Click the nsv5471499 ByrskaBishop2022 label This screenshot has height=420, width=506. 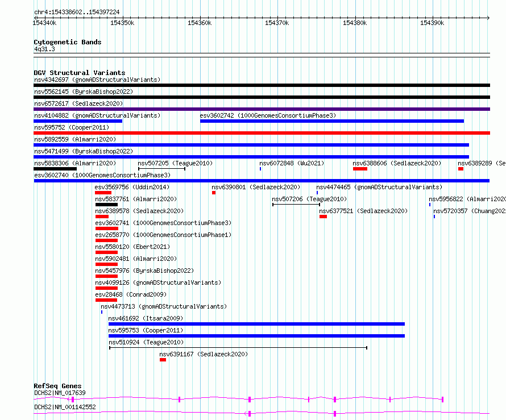(84, 151)
